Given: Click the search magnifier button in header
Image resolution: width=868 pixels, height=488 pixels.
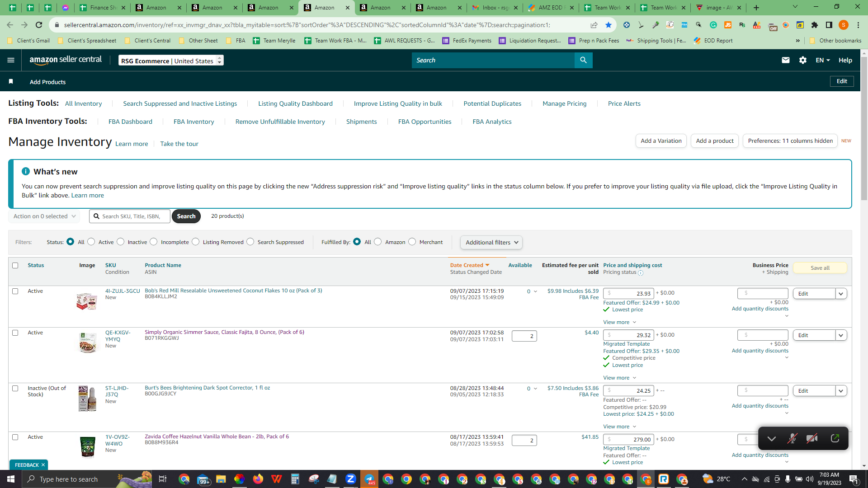Looking at the screenshot, I should (583, 60).
